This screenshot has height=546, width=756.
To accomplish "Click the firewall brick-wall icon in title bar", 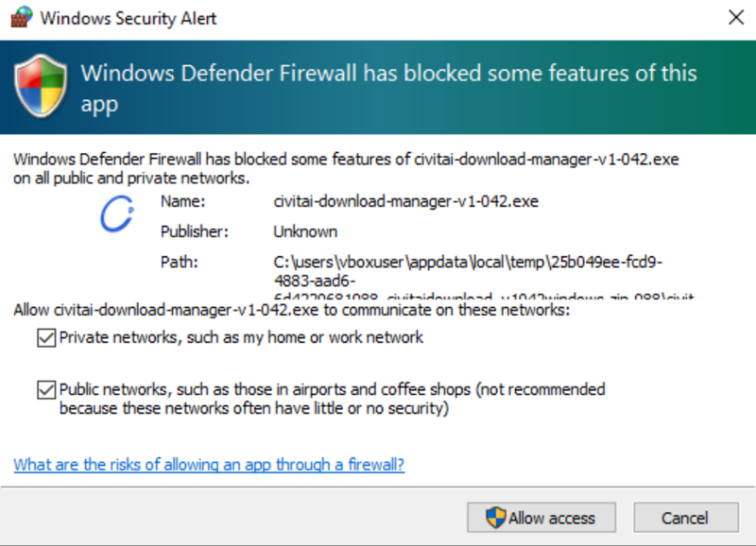I will [x=21, y=17].
